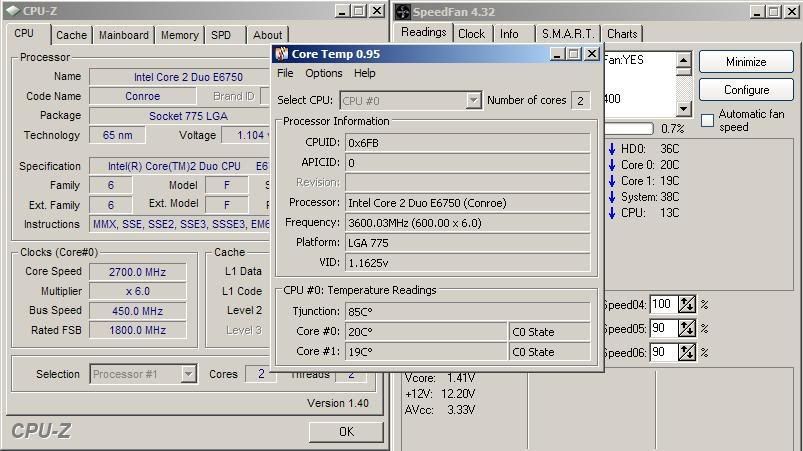This screenshot has width=803, height=451.
Task: Click the Core Temp title bar icon
Action: pos(282,54)
